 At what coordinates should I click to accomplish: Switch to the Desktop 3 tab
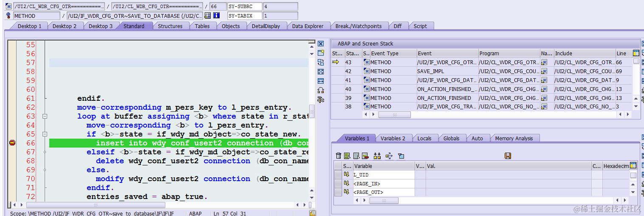101,26
